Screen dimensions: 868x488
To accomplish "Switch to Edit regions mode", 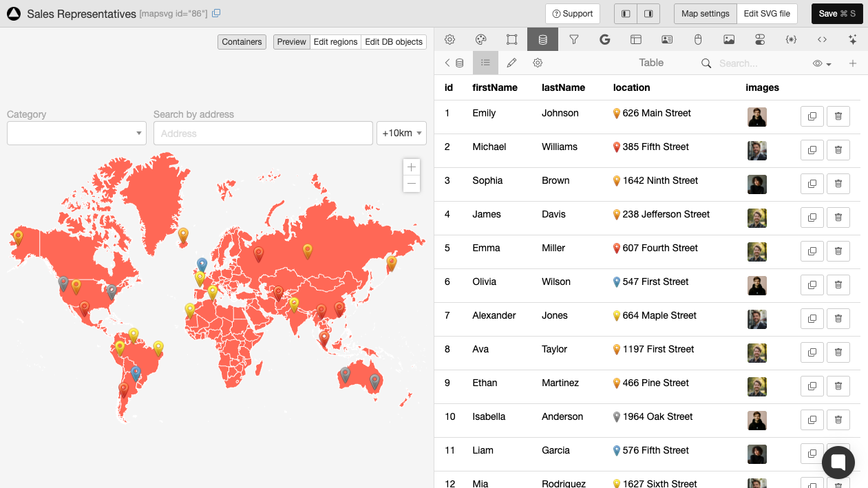I will [335, 42].
